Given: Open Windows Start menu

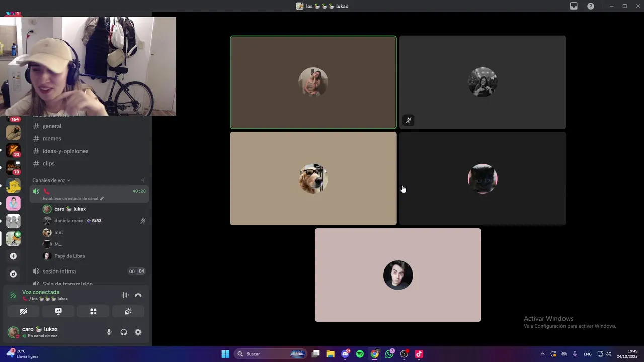Looking at the screenshot, I should tap(225, 354).
